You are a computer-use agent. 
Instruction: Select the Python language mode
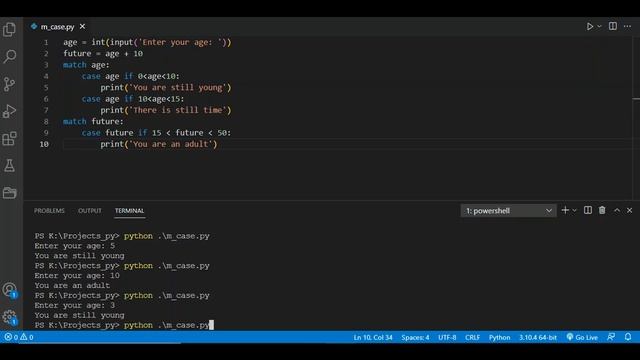coord(500,338)
